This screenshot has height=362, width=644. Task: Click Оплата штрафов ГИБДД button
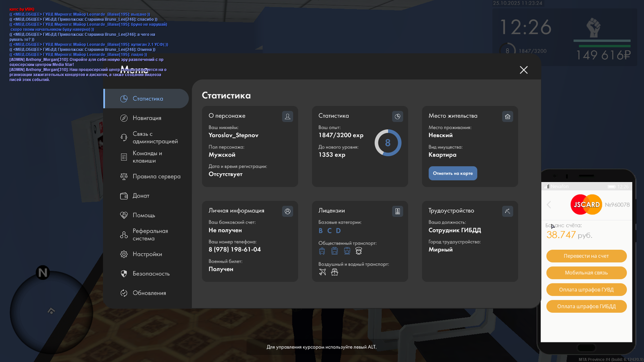(587, 306)
